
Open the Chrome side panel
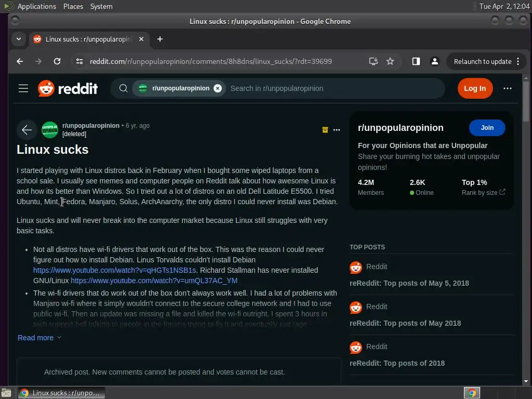[x=416, y=61]
